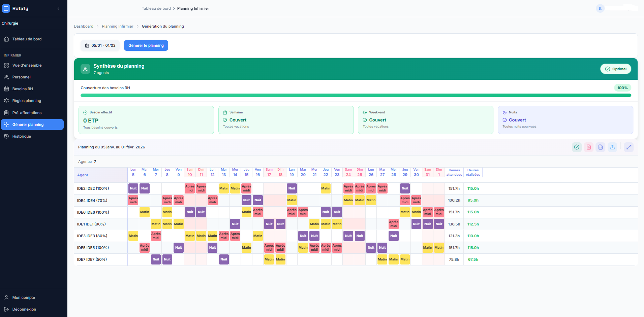Click the agents icon in Synthèse header
The image size is (644, 317).
click(x=86, y=69)
